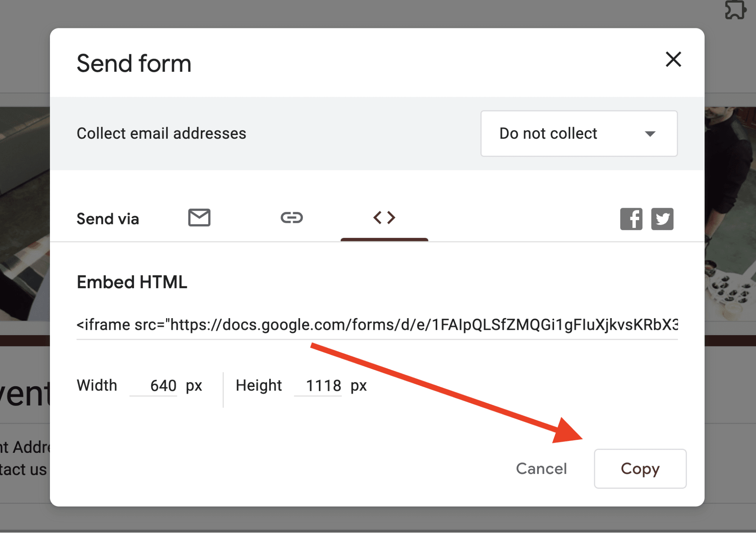
Task: Click the 1118 height value to edit it
Action: click(x=323, y=385)
